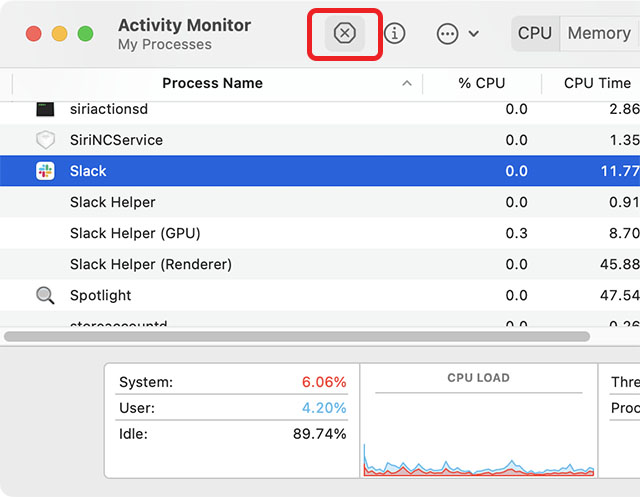Click the 47.54 CPU time of Spotlight
The width and height of the screenshot is (640, 497).
pyautogui.click(x=620, y=295)
